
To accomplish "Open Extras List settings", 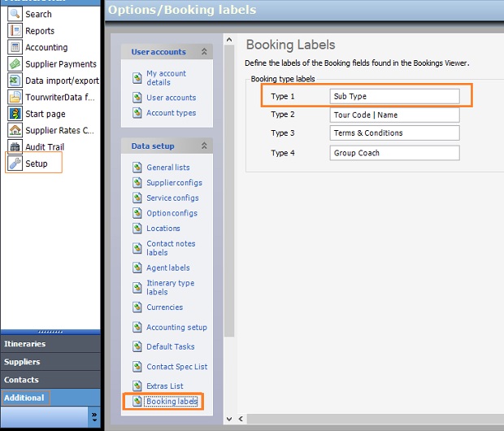I will click(165, 386).
